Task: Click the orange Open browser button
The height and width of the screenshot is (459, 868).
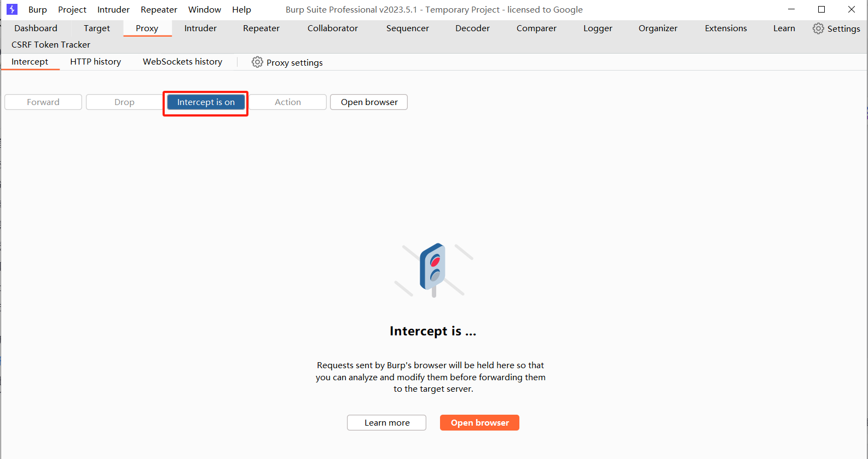Action: click(x=479, y=423)
